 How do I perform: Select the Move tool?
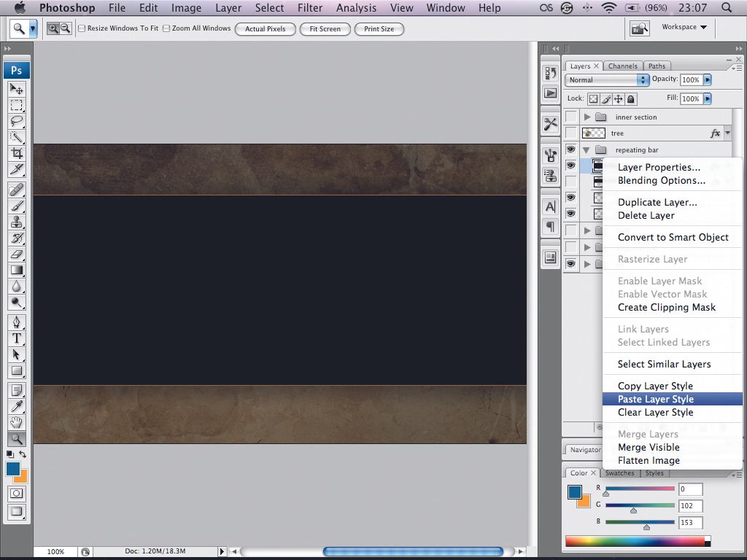tap(16, 90)
